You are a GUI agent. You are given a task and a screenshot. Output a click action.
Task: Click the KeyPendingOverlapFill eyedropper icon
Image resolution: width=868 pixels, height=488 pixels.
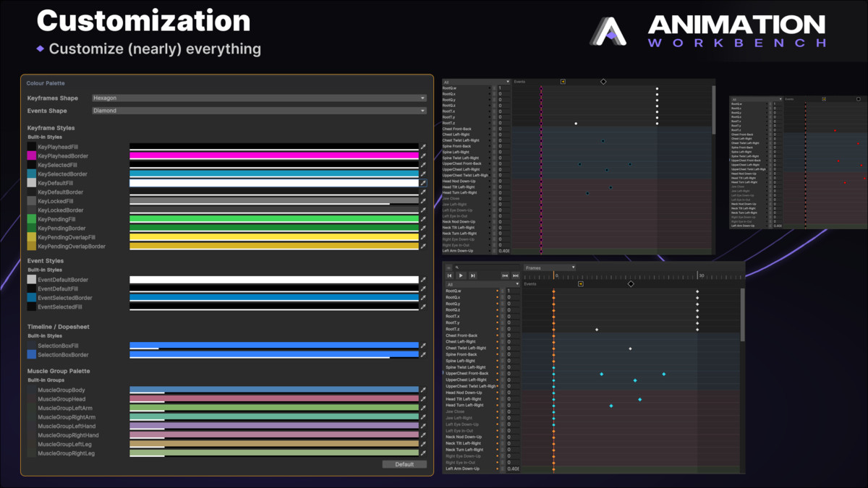point(424,237)
